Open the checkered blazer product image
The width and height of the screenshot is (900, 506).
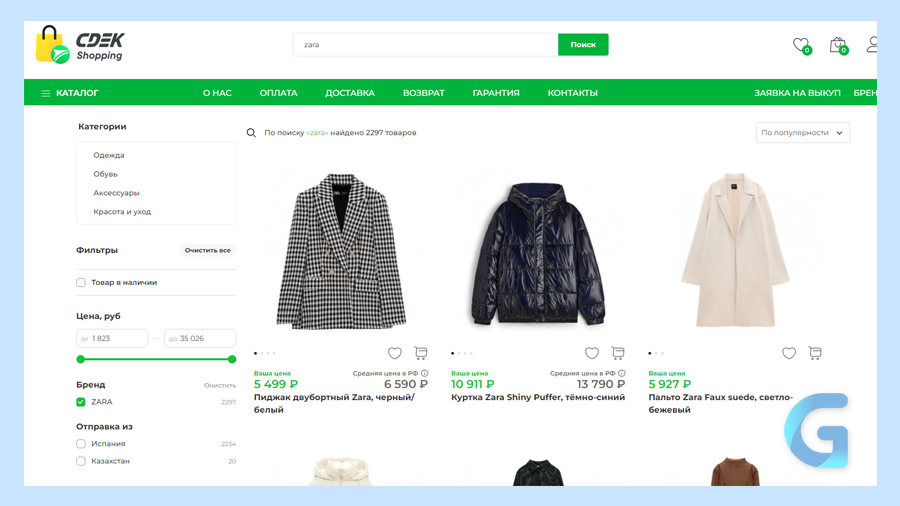pos(342,251)
